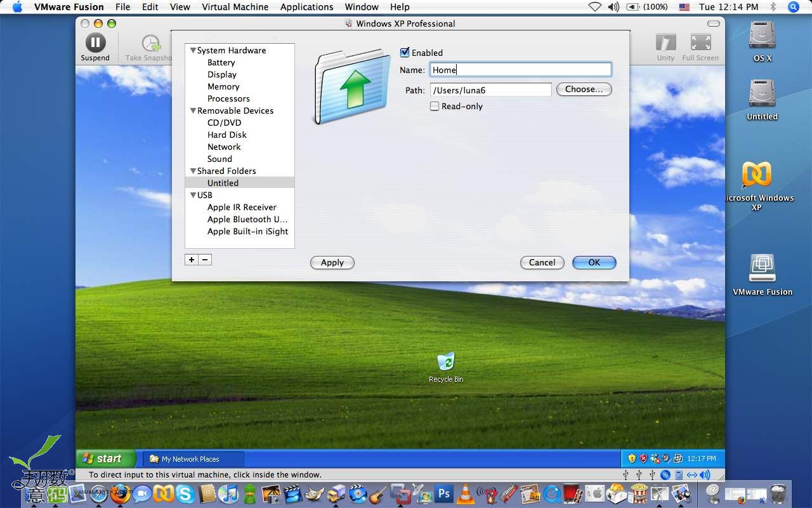The height and width of the screenshot is (508, 812).
Task: Select the Microsoft Windows XP desktop alias
Action: pyautogui.click(x=757, y=174)
